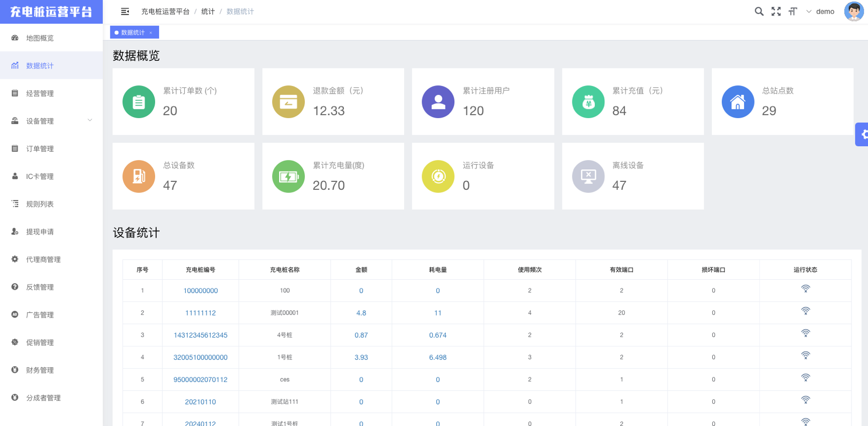Click wifi status icon for 4号桩 row

(x=805, y=333)
